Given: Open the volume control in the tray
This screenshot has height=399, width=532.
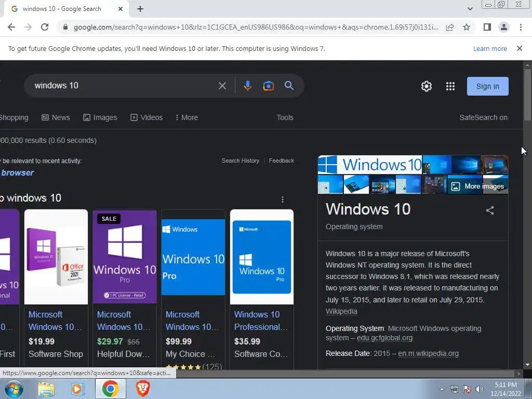Looking at the screenshot, I should click(479, 389).
